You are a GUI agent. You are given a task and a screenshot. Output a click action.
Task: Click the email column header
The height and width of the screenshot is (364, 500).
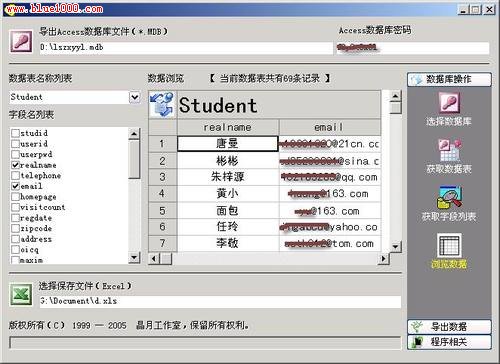pos(329,127)
